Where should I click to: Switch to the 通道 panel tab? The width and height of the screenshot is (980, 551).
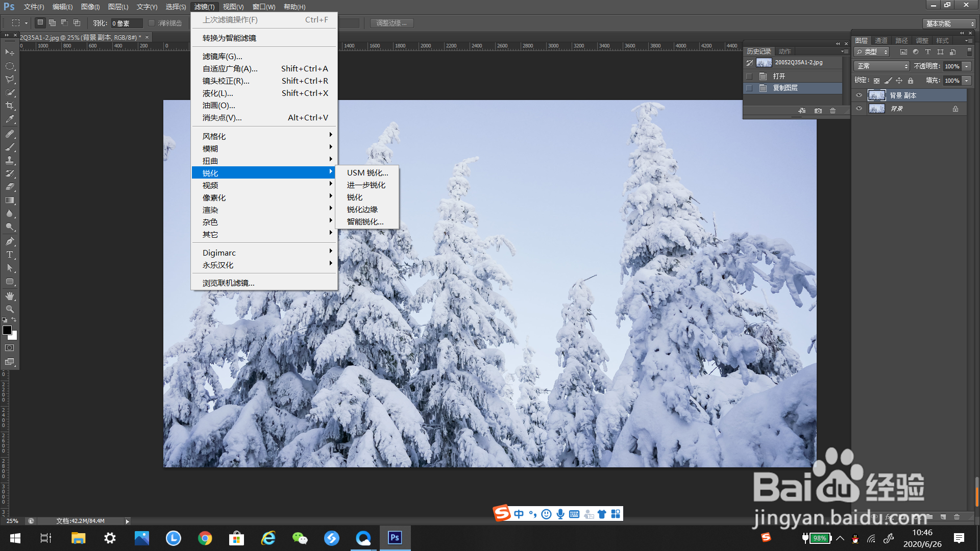(881, 41)
